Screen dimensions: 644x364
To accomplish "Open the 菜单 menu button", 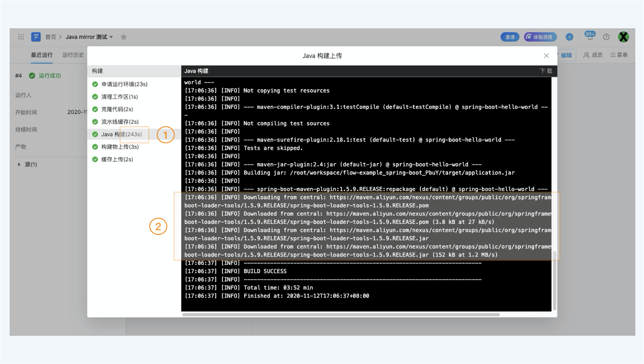I will coord(619,55).
